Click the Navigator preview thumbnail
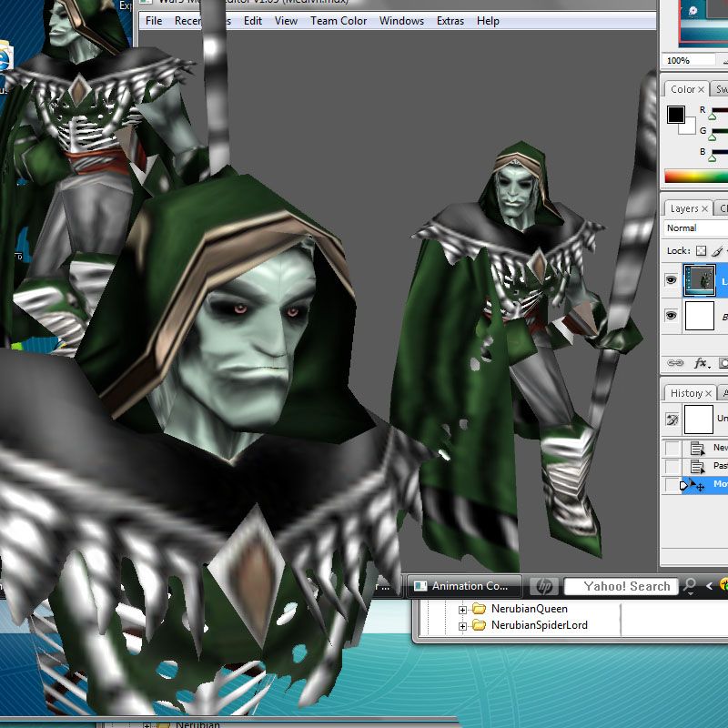Screen dimensions: 728x728 point(703,24)
